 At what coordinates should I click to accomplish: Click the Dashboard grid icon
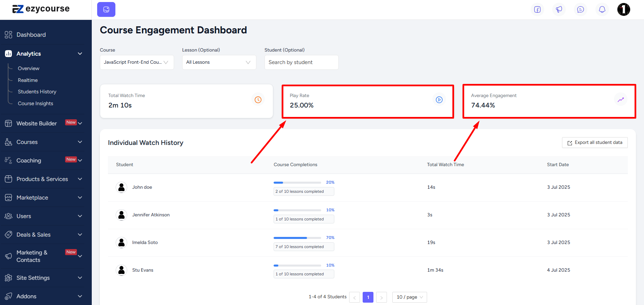tap(8, 35)
